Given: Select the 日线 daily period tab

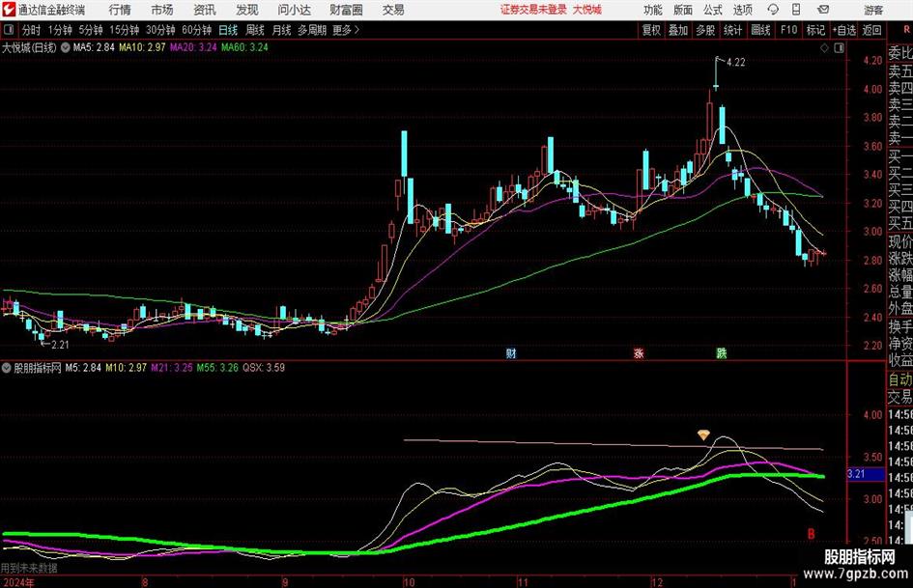Looking at the screenshot, I should coord(228,30).
